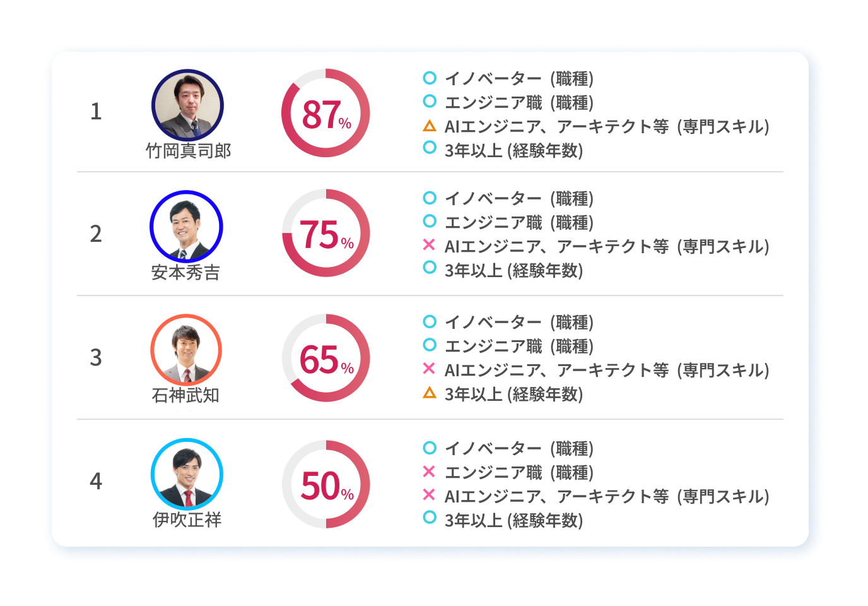868x606 pixels.
Task: Click the blue circle beside エンジニア職 for 安本秀吉
Action: 430,221
